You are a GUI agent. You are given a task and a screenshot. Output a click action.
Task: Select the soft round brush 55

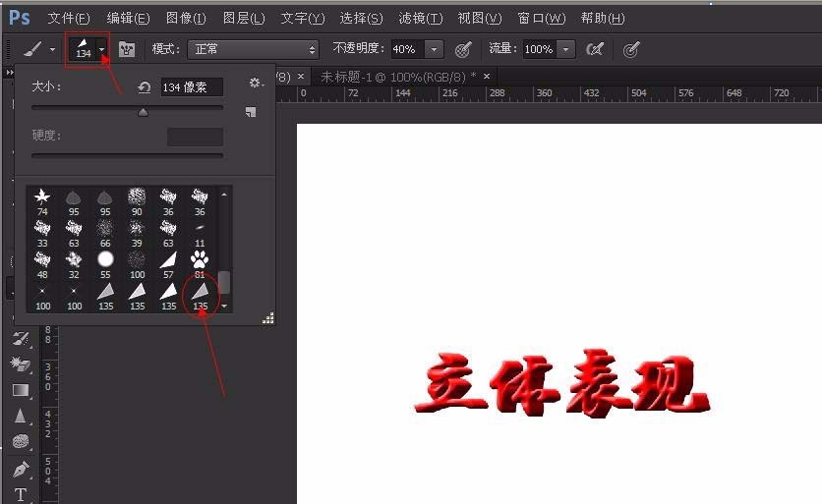[105, 265]
